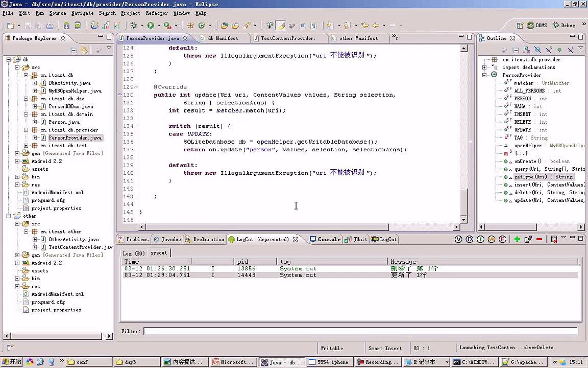Toggle Hide Fields filter in Outline
Viewport: 588px width, 368px height.
coord(537,50)
